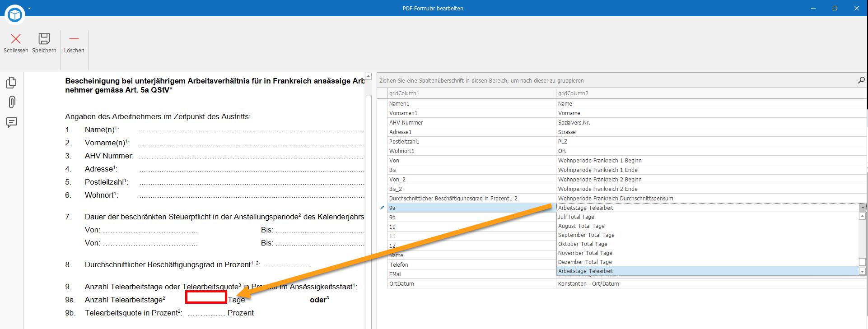Click the pencil edit indicator on row 9a
The image size is (868, 329).
(x=382, y=208)
